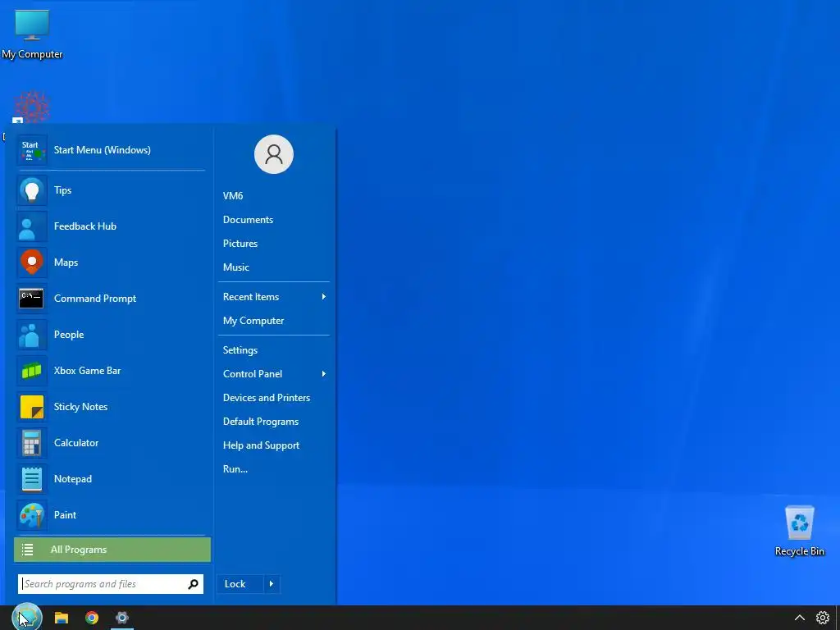This screenshot has height=630, width=840.
Task: Launch the Maps pin icon
Action: (x=32, y=262)
